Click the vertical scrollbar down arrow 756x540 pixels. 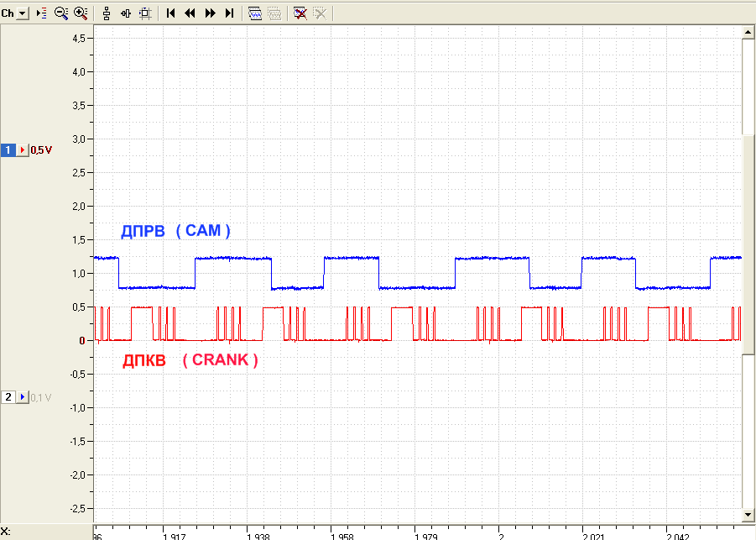pos(748,515)
